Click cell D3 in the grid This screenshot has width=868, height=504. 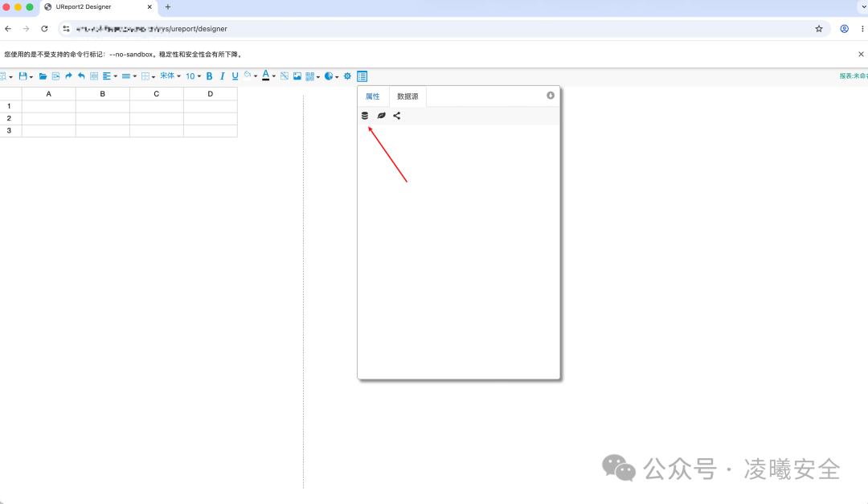211,131
